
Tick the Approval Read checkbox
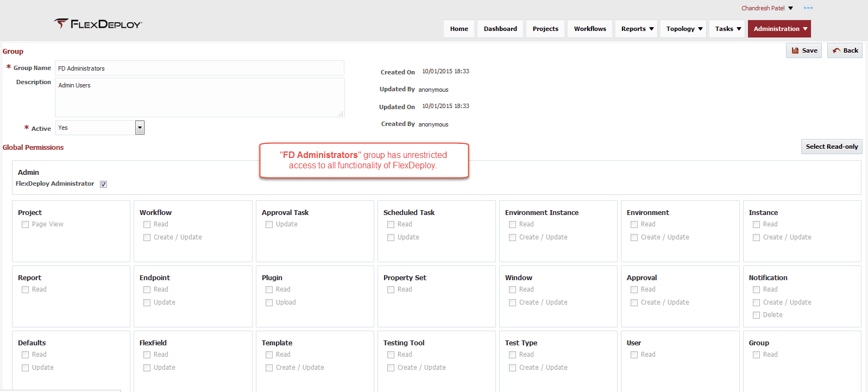[x=634, y=289]
